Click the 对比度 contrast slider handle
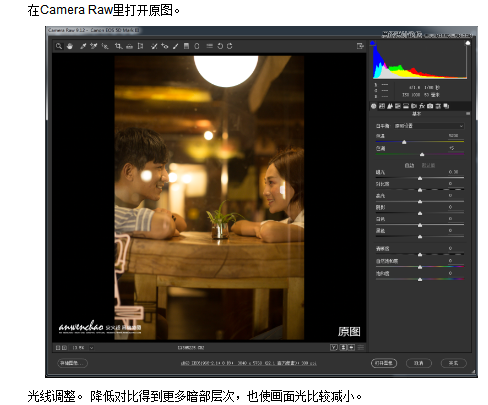Viewport: 488px width, 405px height. 420,190
